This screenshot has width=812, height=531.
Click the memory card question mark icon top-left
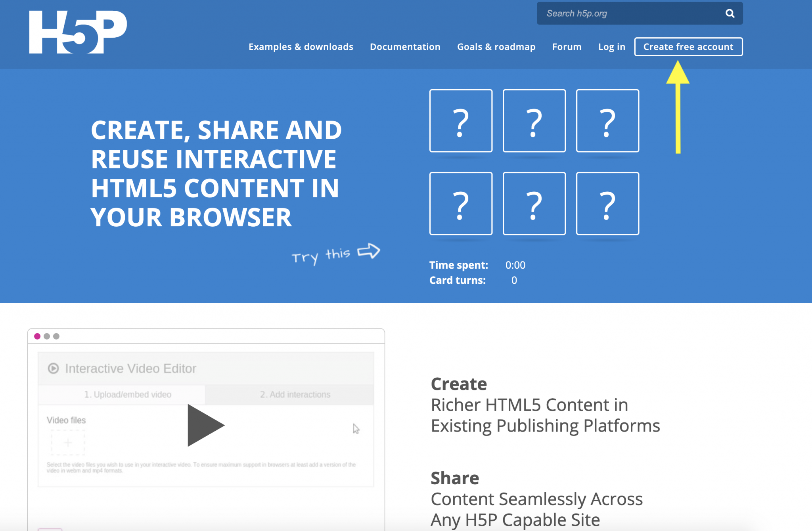coord(461,121)
